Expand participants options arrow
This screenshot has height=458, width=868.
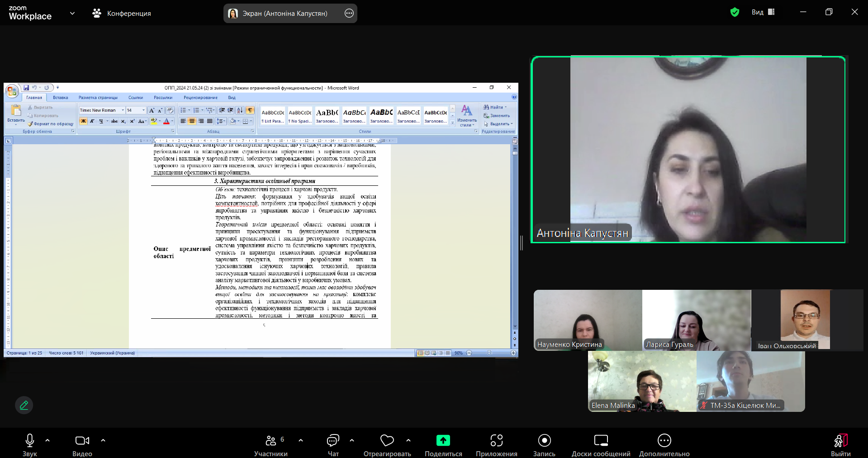point(301,440)
